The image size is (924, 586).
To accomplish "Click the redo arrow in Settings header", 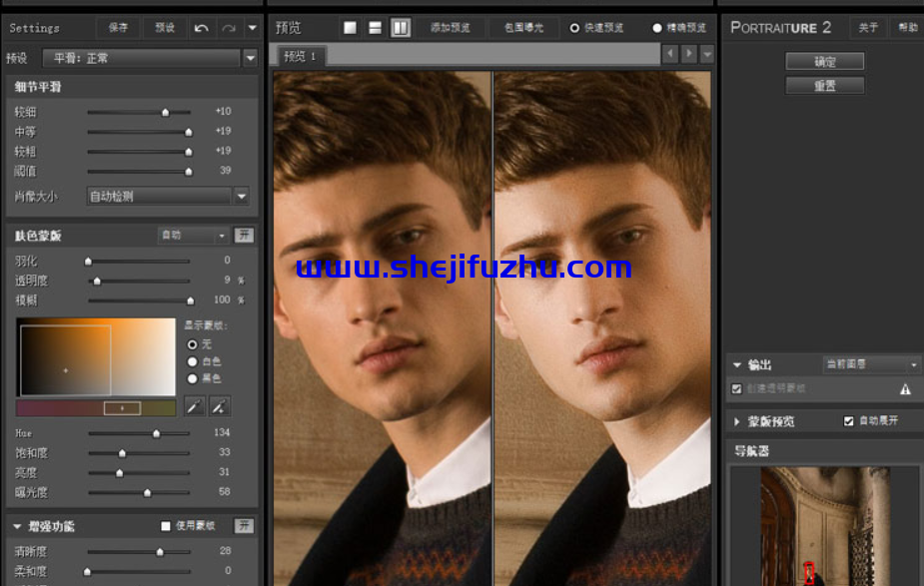I will (x=229, y=28).
